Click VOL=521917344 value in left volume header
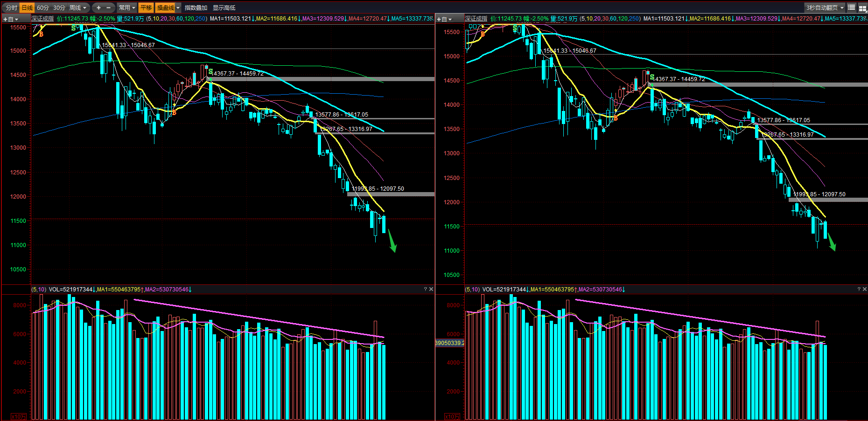 pyautogui.click(x=71, y=290)
